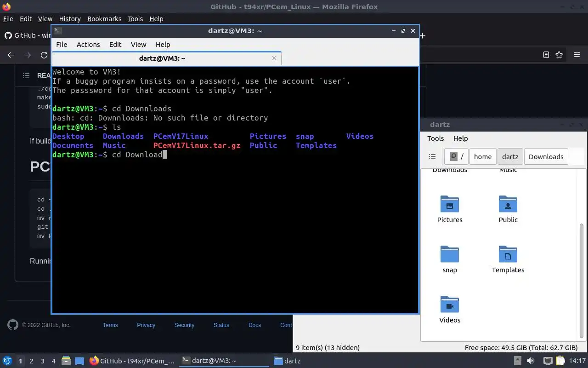Open Firefox Bookmarks menu
The width and height of the screenshot is (588, 368).
(x=104, y=19)
